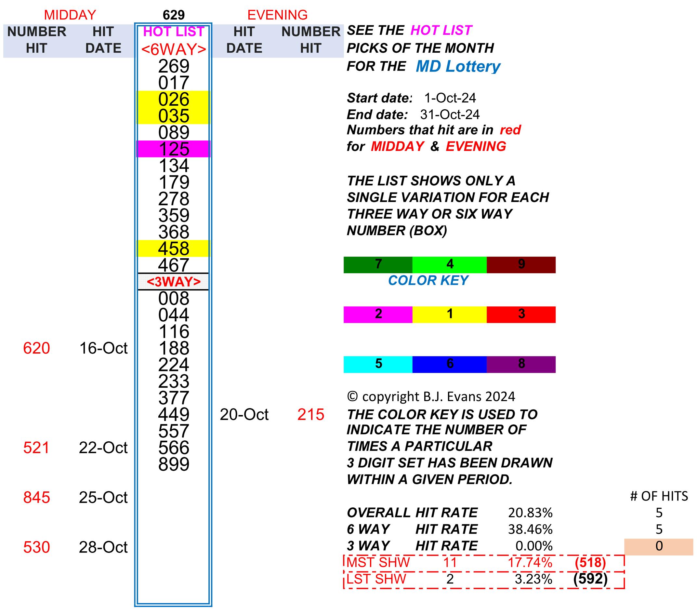This screenshot has width=697, height=616.
Task: Click the number 629 at the top
Action: pos(174,15)
